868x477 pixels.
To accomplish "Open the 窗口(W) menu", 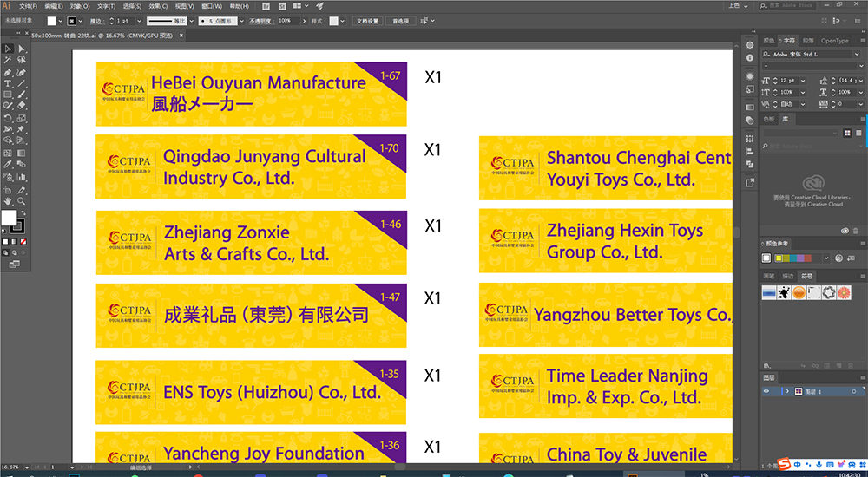I will click(x=212, y=6).
